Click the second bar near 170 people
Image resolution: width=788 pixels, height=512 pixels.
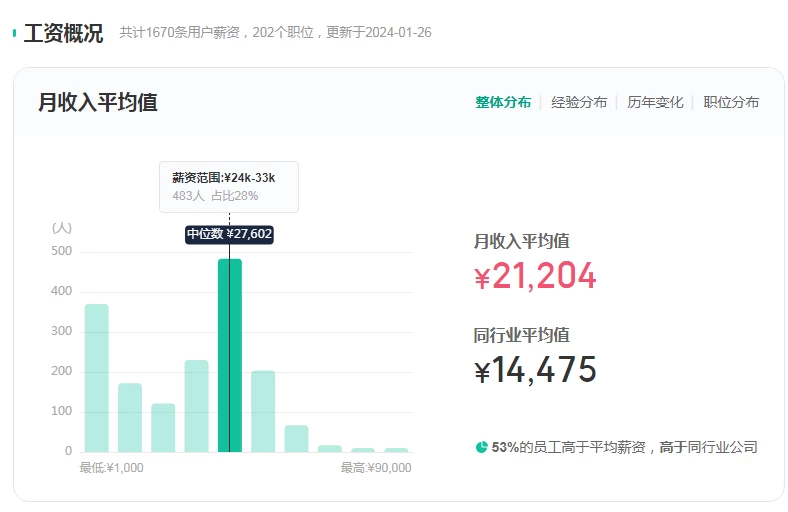[130, 418]
